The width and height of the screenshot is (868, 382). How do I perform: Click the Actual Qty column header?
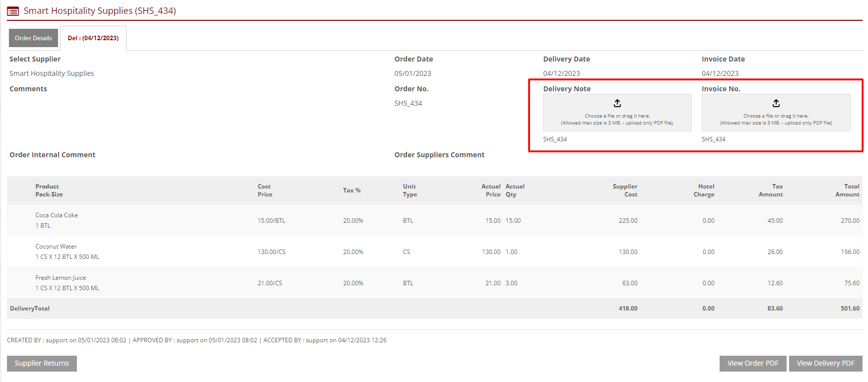tap(515, 191)
